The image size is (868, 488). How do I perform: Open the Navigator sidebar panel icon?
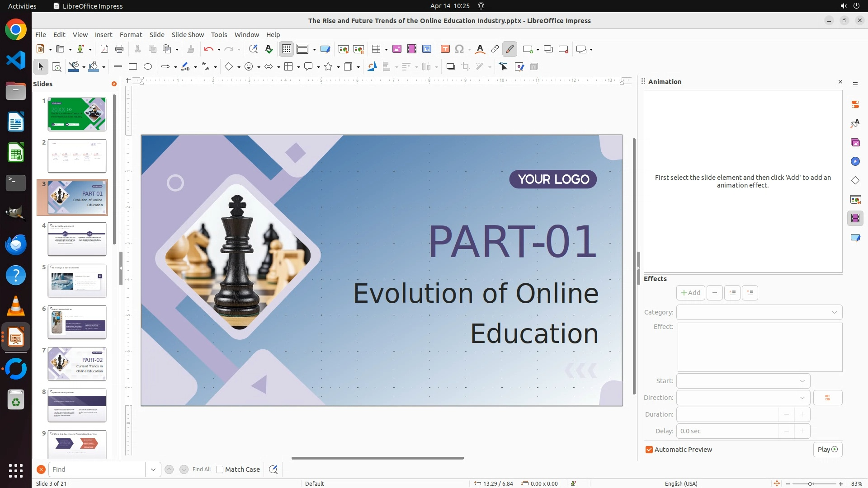[855, 162]
